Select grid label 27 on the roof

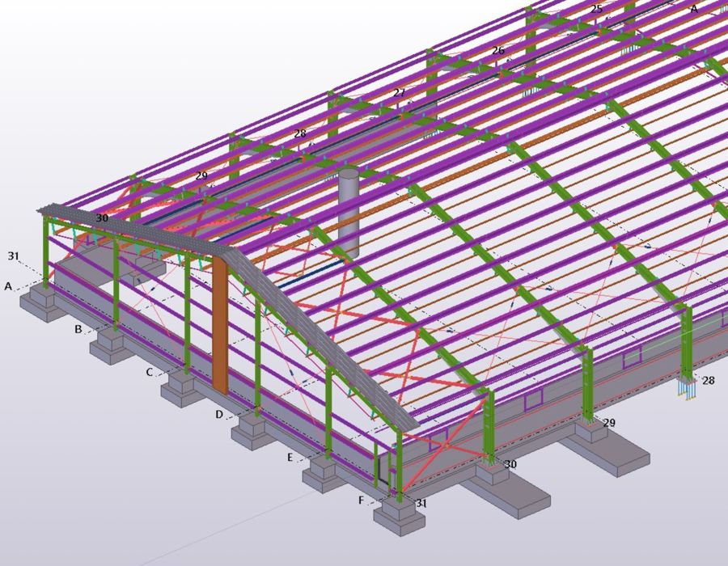pos(400,93)
